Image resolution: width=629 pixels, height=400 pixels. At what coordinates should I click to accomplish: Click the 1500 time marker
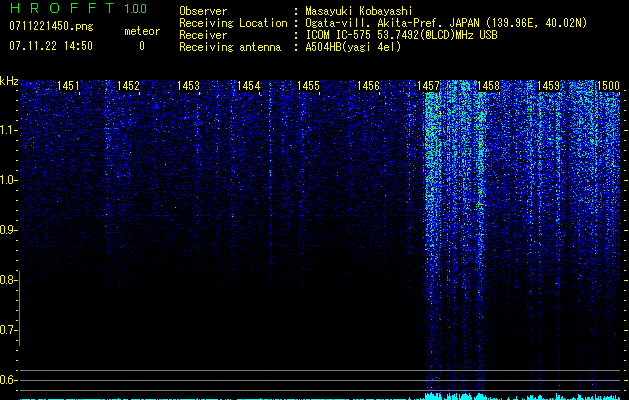pos(609,85)
